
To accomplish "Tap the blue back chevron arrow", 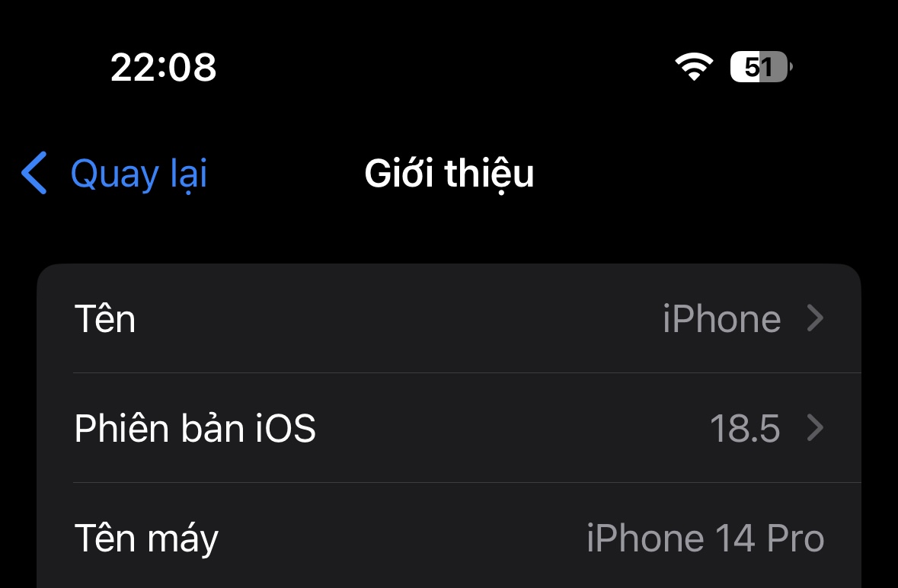I will [x=34, y=173].
